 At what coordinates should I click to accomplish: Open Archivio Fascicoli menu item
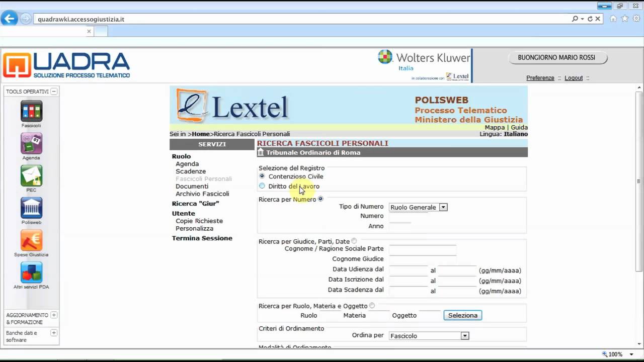202,194
